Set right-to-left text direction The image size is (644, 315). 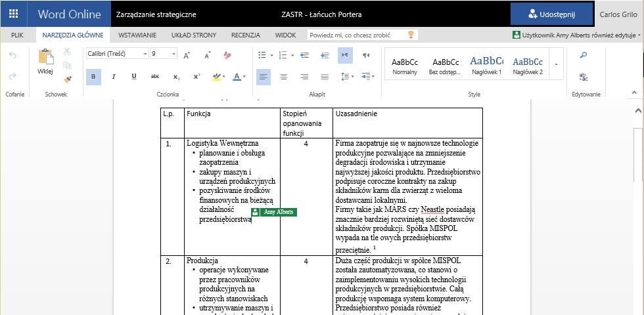point(366,55)
